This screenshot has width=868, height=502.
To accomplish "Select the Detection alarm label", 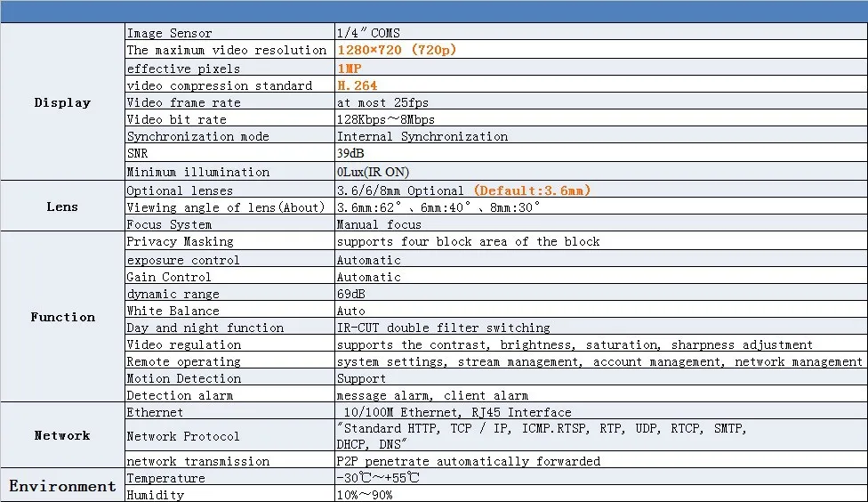I will pyautogui.click(x=180, y=395).
